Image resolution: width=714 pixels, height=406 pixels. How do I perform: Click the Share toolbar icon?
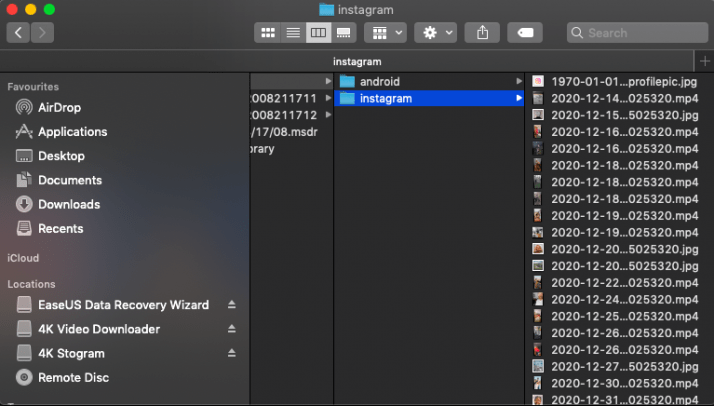tap(483, 33)
